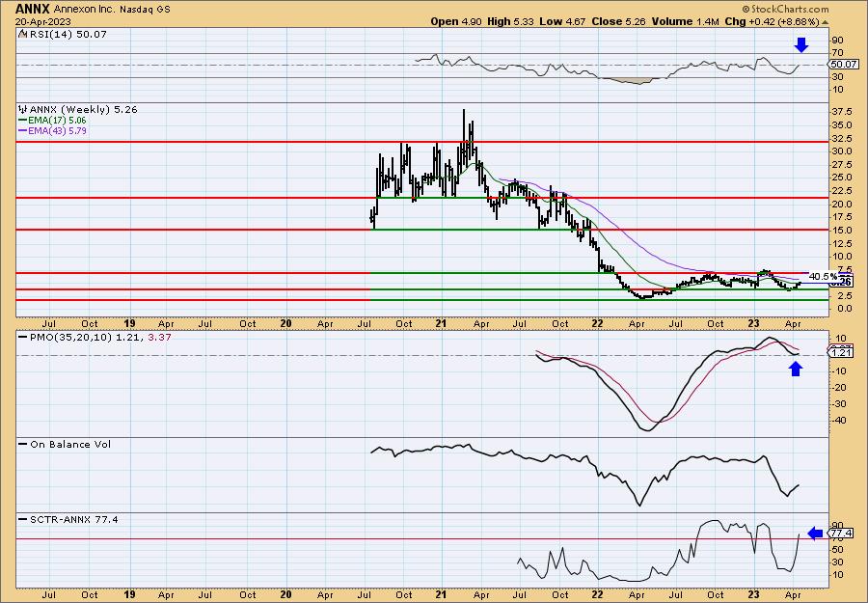868x603 pixels.
Task: Click the red 3.37 PMO signal value
Action: pos(159,337)
